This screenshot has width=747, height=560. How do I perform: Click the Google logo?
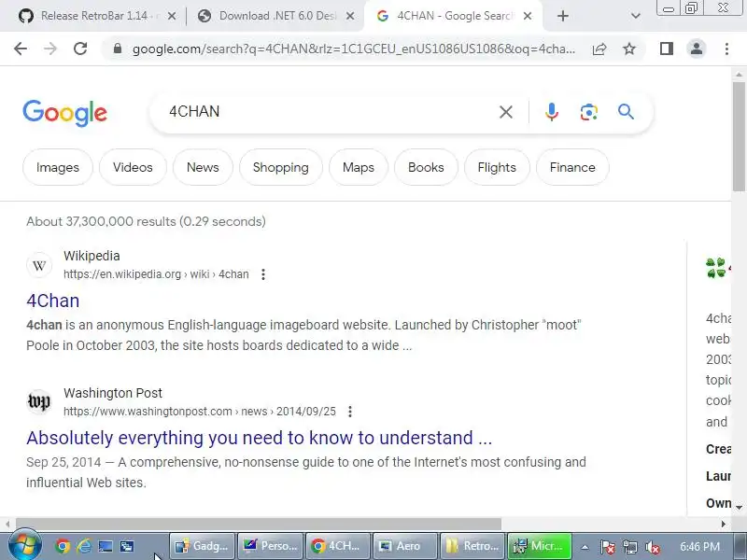point(64,113)
